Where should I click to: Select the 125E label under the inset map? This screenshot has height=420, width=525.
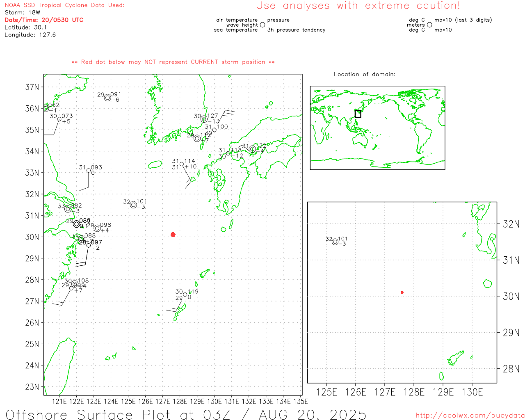[x=326, y=392]
